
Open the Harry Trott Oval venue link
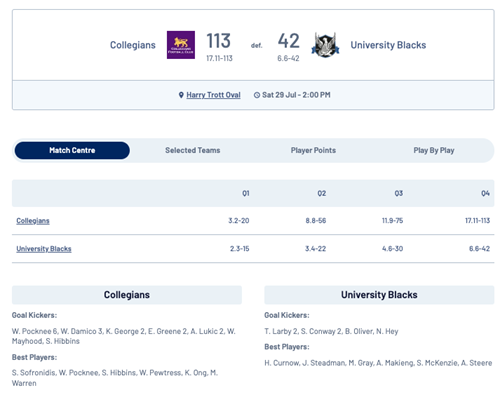point(213,95)
